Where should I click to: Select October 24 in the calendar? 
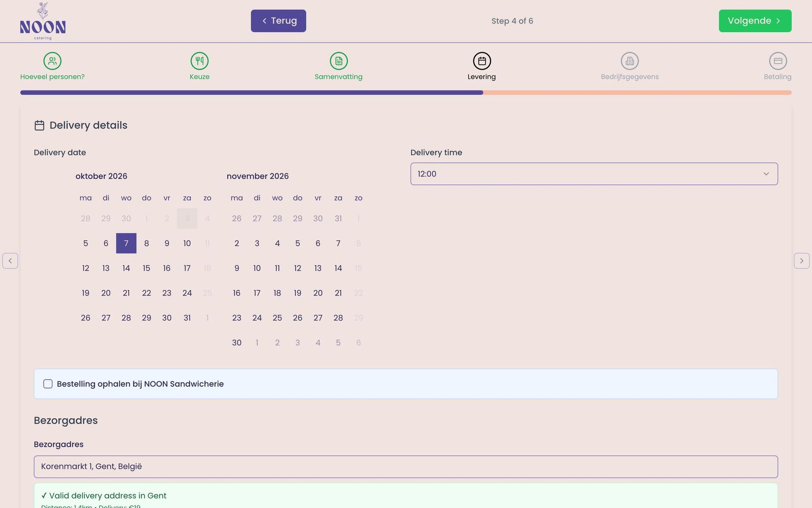pos(187,293)
